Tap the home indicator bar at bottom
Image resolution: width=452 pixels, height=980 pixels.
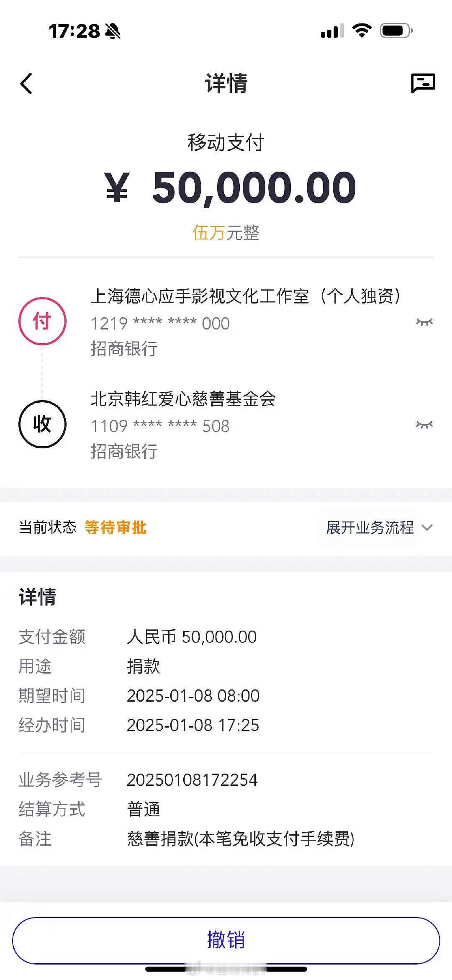[x=226, y=969]
